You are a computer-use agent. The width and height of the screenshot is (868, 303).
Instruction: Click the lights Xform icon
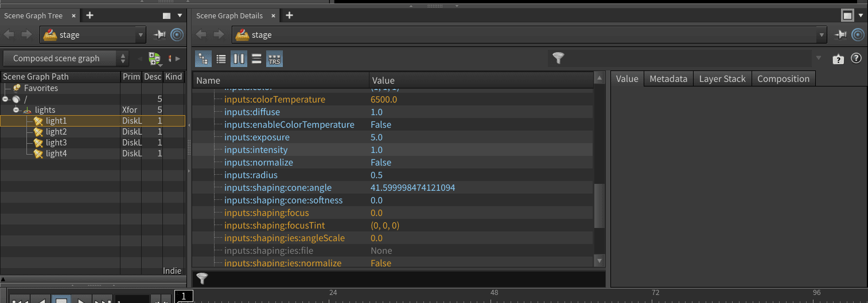coord(27,110)
